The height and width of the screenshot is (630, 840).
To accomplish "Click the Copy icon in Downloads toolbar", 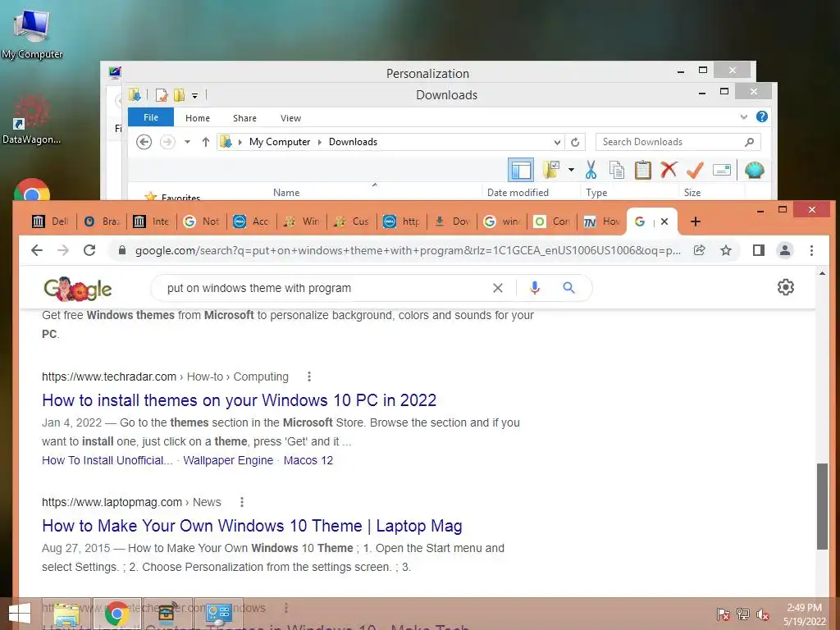I will pos(617,171).
